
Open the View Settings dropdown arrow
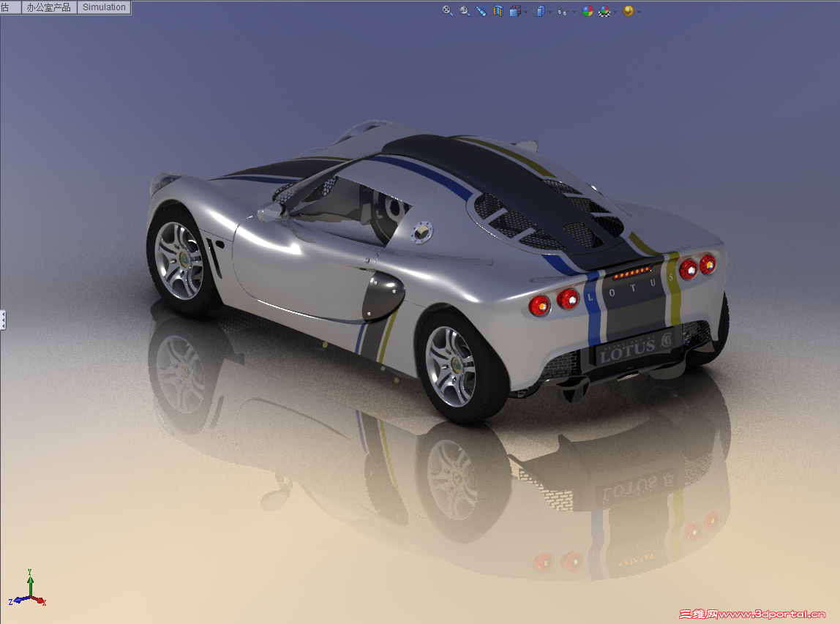(639, 12)
